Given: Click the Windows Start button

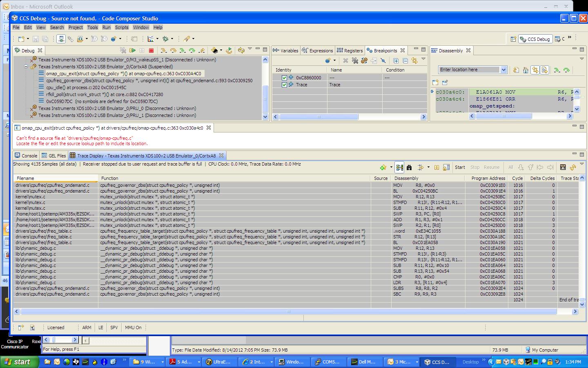Looking at the screenshot, I should tap(19, 362).
